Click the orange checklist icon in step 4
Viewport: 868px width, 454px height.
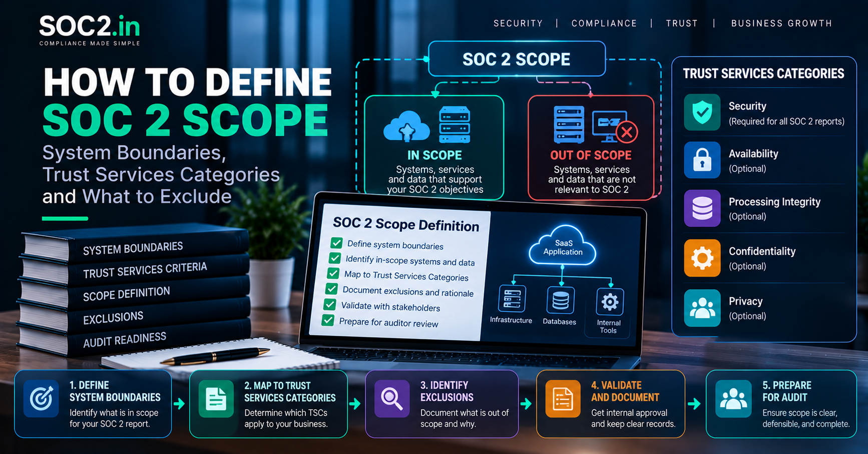coord(563,399)
